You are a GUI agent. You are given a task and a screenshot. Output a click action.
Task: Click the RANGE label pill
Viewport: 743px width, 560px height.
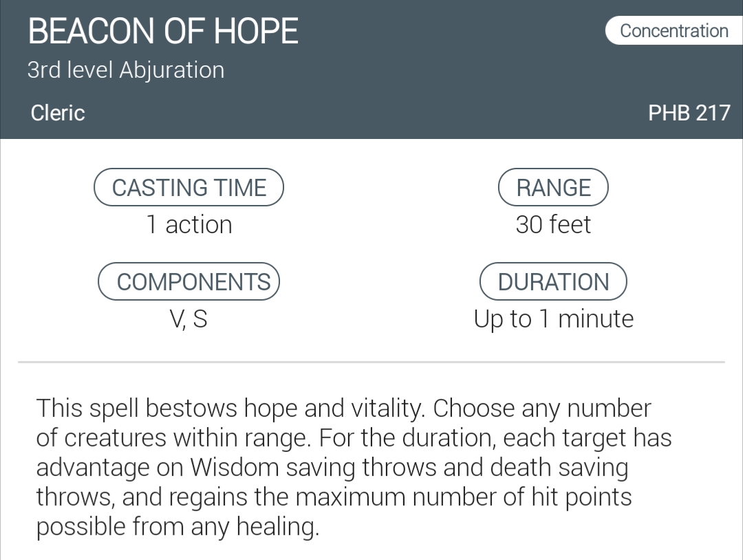point(553,188)
